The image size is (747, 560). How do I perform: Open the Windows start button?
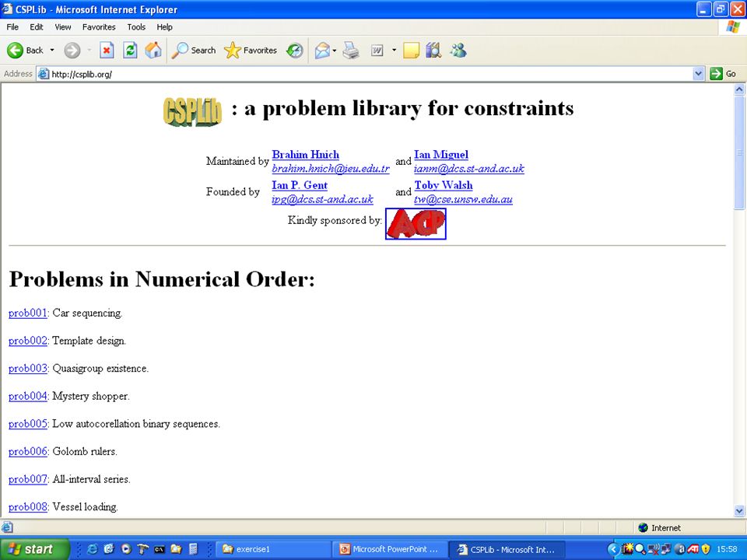34,549
